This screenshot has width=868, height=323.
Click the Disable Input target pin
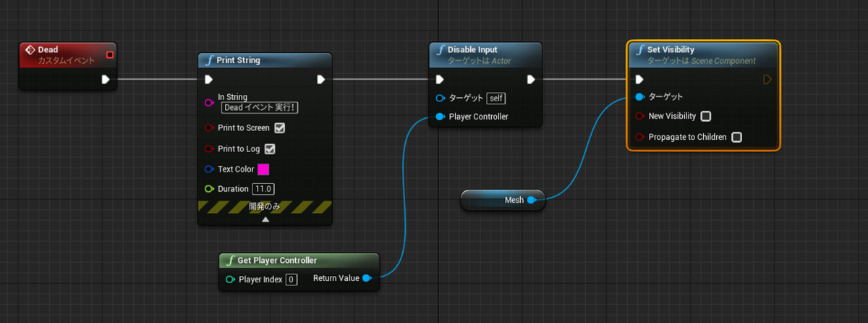pos(440,98)
